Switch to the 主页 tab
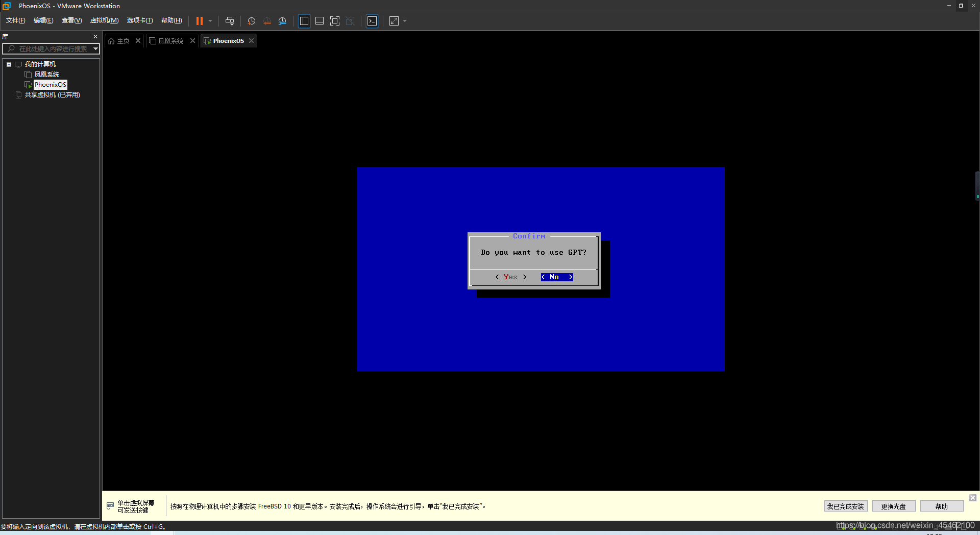This screenshot has height=535, width=980. 124,41
